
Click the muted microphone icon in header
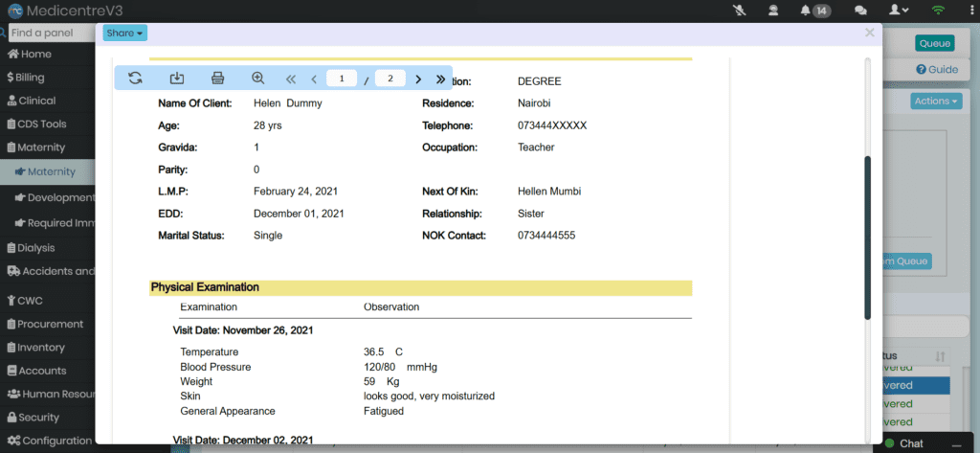738,10
